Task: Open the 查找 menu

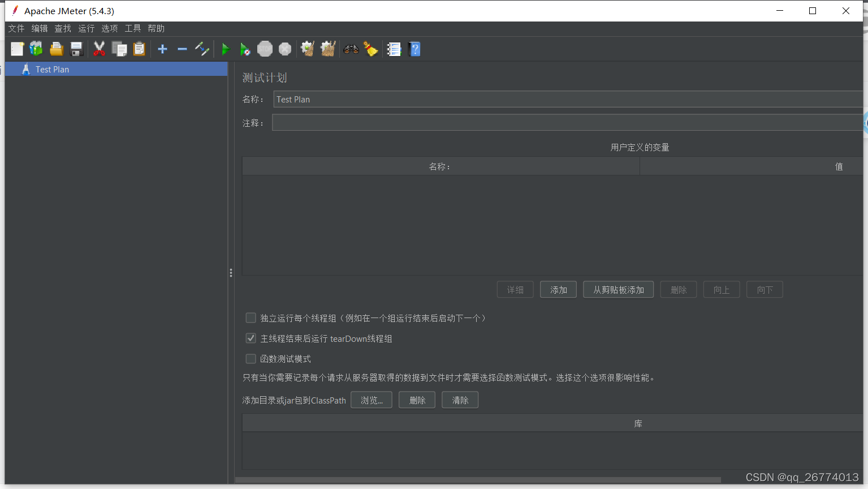Action: click(x=63, y=28)
